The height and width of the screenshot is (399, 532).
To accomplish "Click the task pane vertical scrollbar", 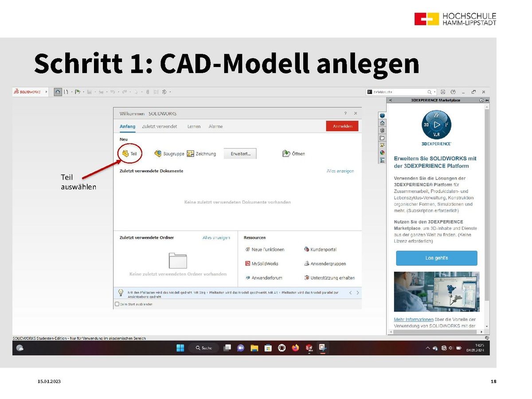I will point(487,199).
